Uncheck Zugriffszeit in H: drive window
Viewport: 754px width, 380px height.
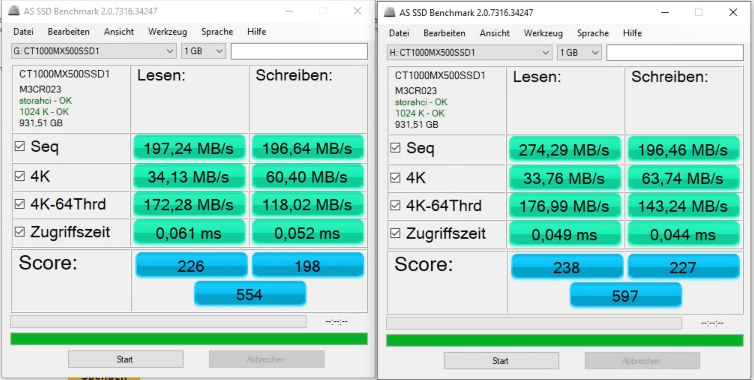pos(395,234)
